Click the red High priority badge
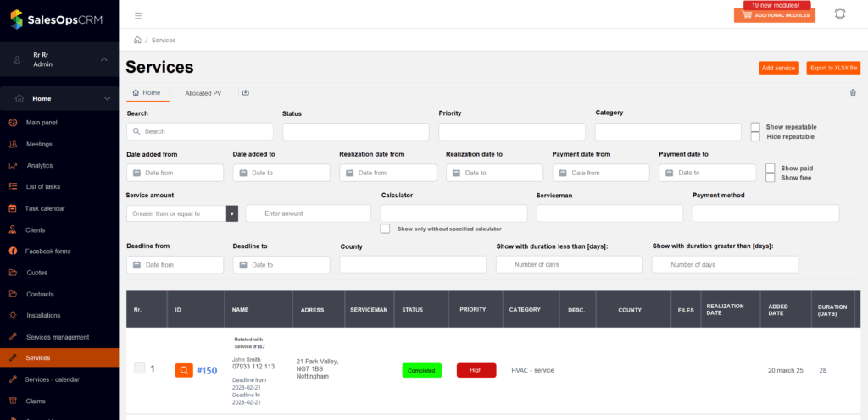This screenshot has width=868, height=420. pyautogui.click(x=476, y=370)
